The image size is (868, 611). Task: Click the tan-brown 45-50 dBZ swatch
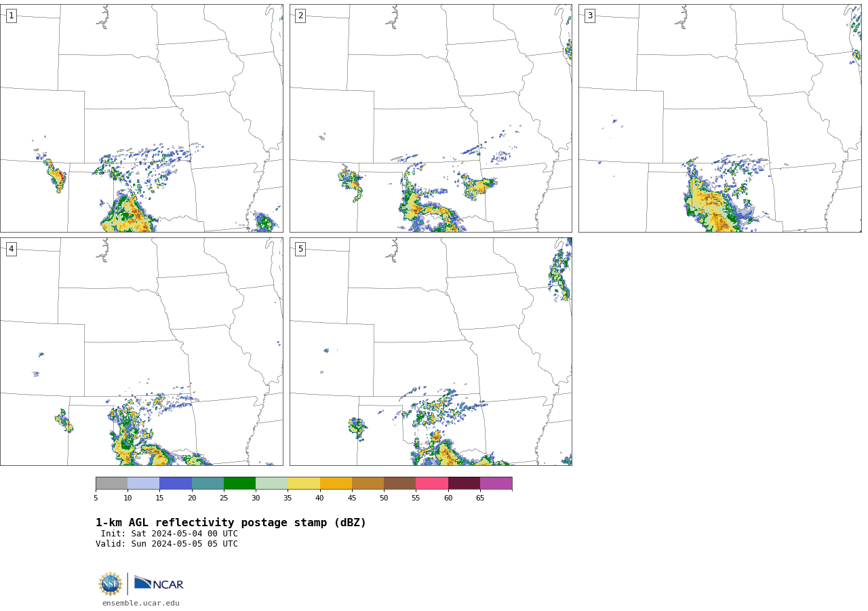[368, 484]
